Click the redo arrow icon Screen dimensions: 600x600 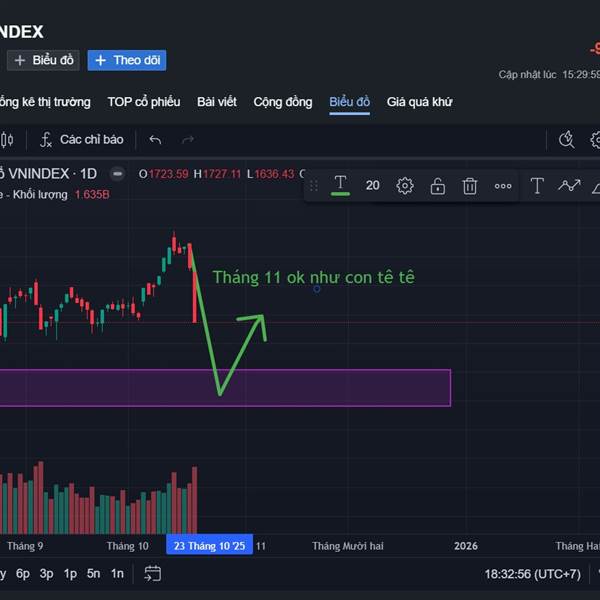coord(188,140)
